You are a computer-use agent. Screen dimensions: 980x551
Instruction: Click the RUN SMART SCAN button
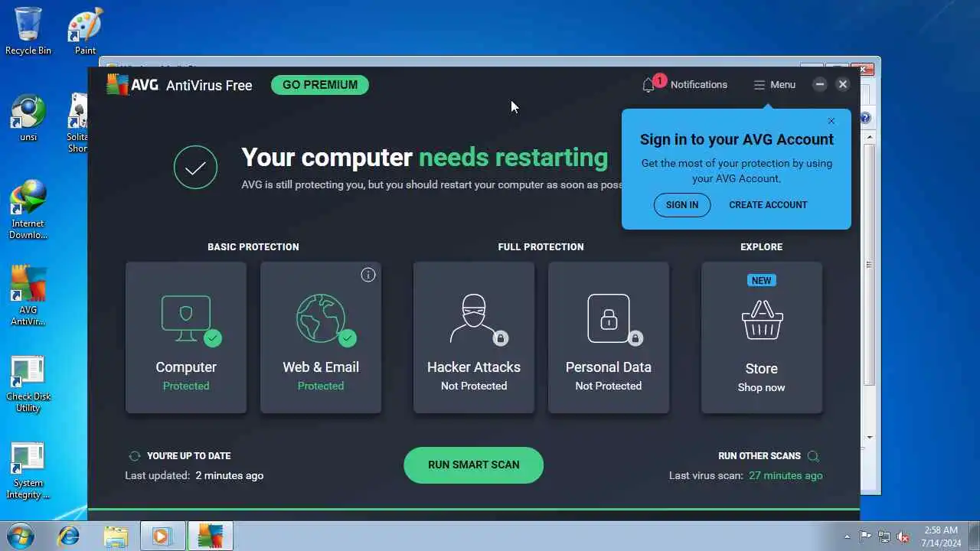pos(474,465)
